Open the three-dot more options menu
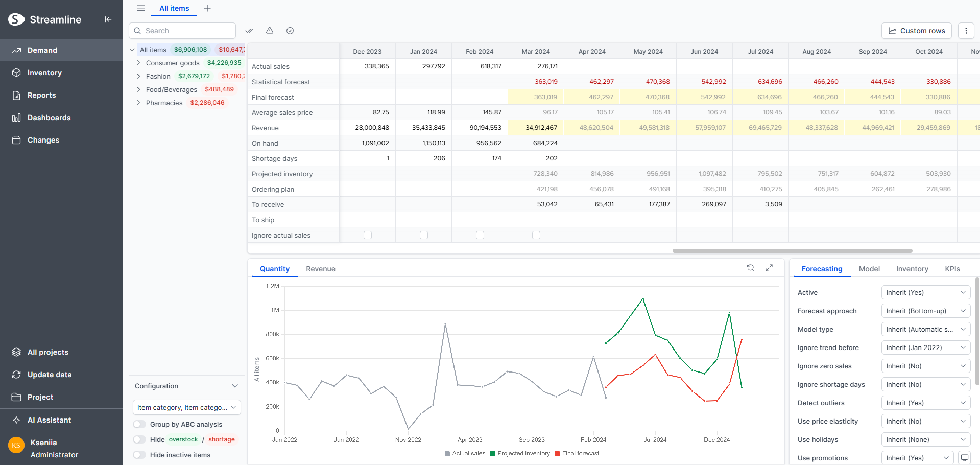 tap(966, 31)
